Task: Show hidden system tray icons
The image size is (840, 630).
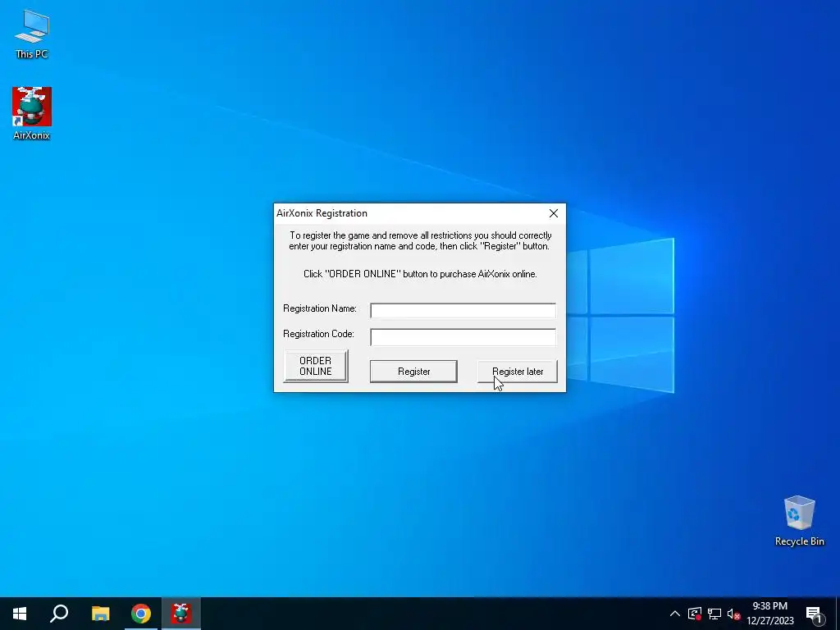Action: tap(675, 614)
